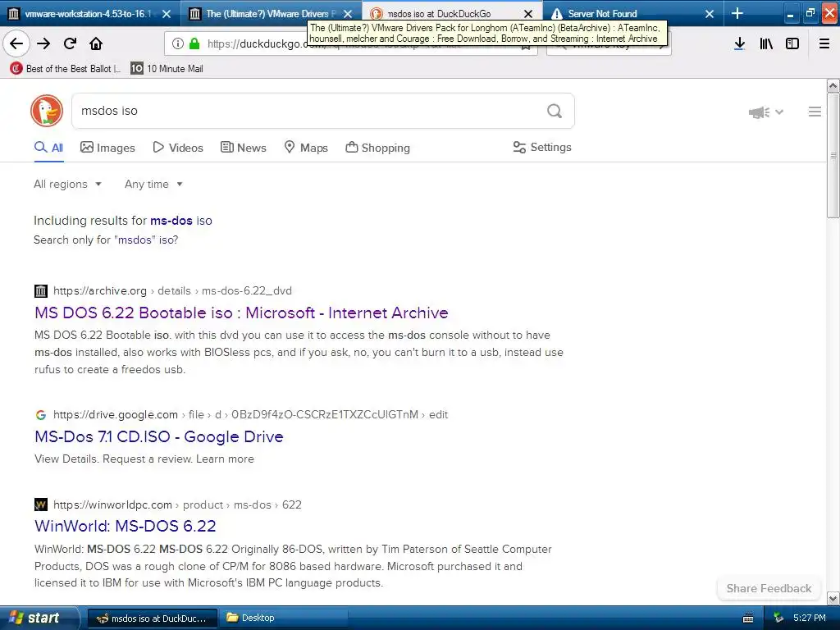
Task: Go forward with the forward arrow
Action: point(43,43)
